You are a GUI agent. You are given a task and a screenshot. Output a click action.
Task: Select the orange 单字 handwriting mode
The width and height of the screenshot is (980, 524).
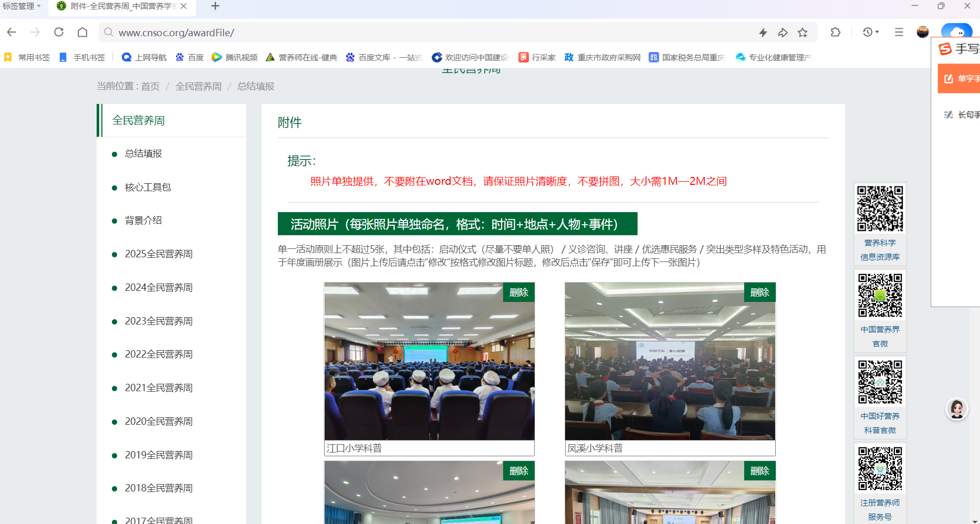pos(959,79)
